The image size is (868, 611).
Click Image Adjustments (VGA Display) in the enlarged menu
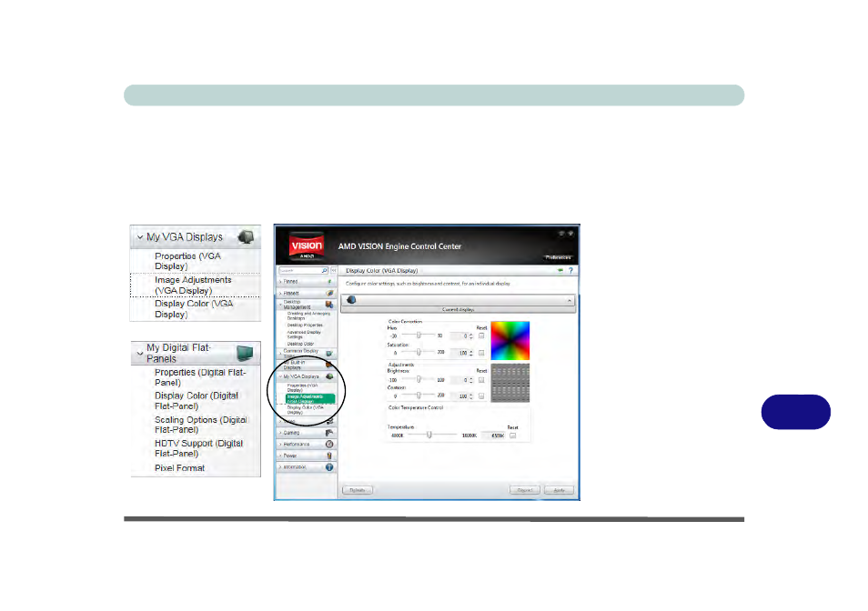click(193, 285)
